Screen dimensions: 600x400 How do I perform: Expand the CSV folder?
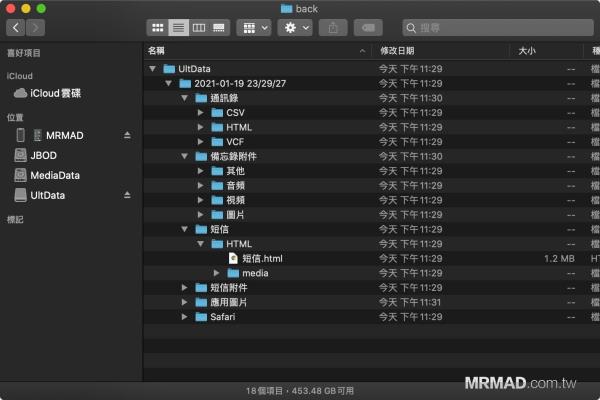click(x=201, y=113)
